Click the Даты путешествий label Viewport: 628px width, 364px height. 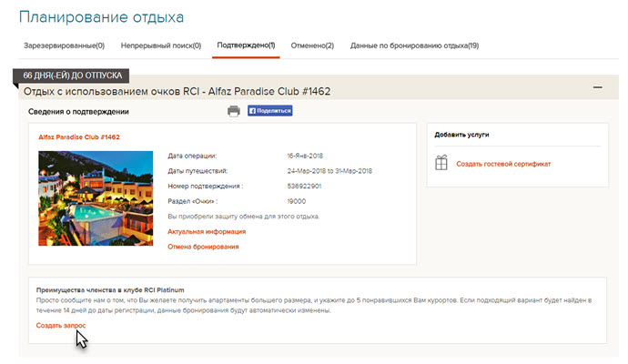tap(198, 171)
